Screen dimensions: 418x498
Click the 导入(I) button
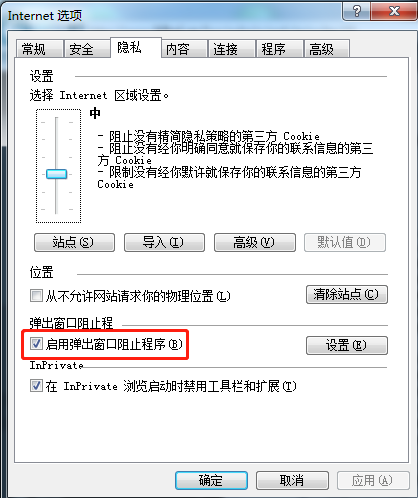(164, 242)
